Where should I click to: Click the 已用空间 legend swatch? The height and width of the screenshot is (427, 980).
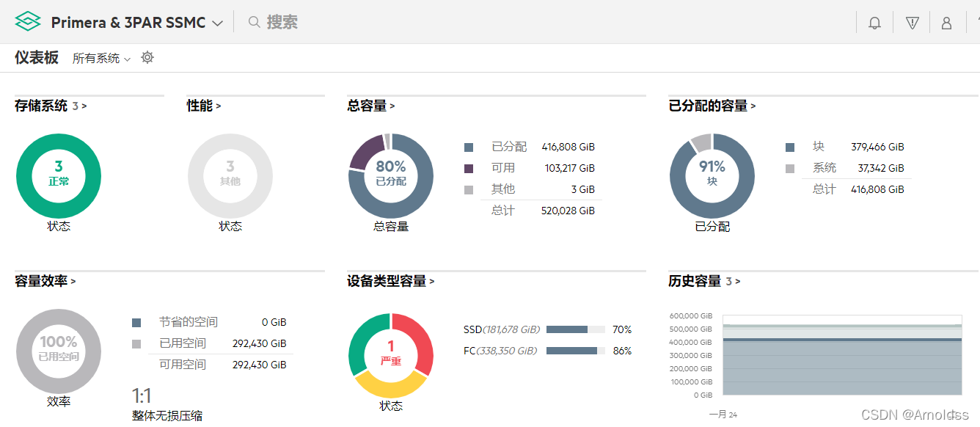pos(136,344)
